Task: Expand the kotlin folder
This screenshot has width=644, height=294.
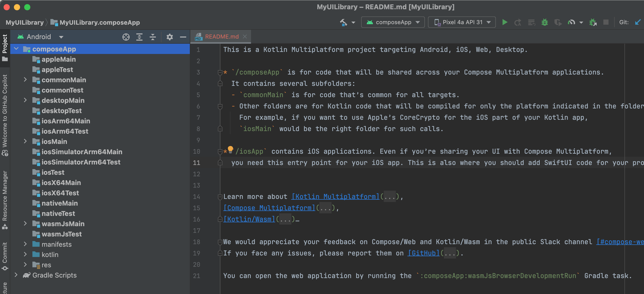Action: 25,254
